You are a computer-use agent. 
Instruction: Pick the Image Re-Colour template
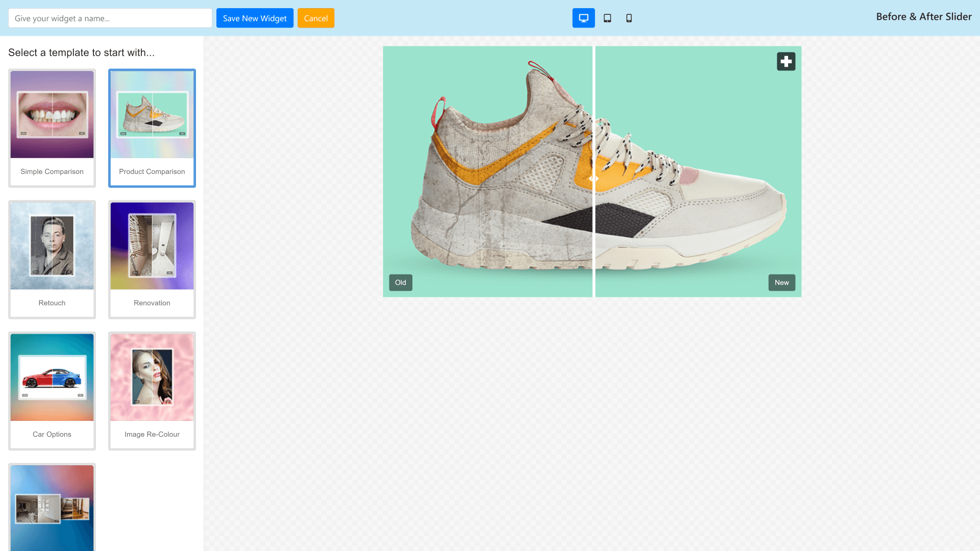152,390
